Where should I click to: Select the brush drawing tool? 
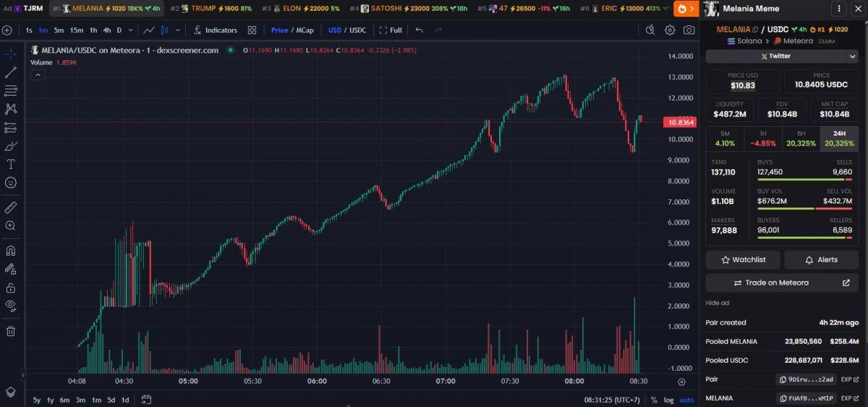11,146
